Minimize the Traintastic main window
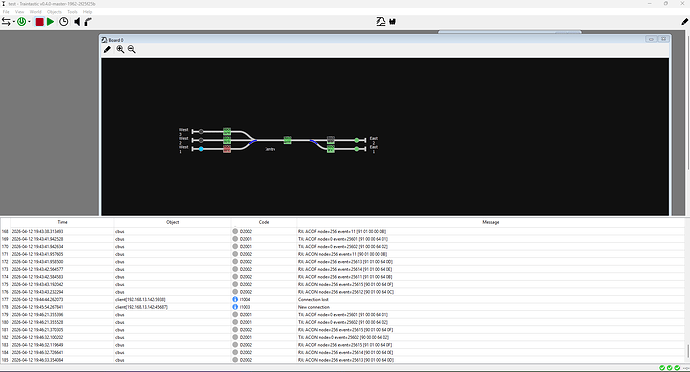The height and width of the screenshot is (372, 690). pos(650,4)
